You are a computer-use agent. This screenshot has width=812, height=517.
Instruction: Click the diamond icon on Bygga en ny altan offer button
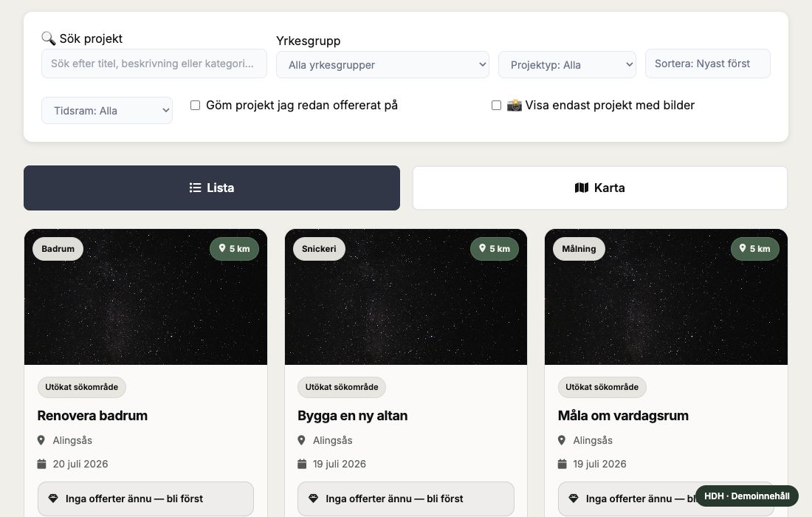[x=313, y=499]
